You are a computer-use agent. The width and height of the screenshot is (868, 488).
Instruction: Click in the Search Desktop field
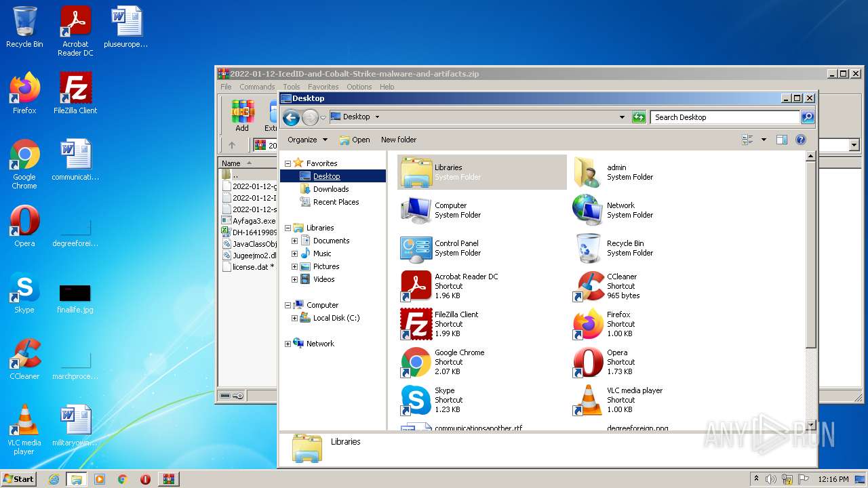pyautogui.click(x=726, y=117)
